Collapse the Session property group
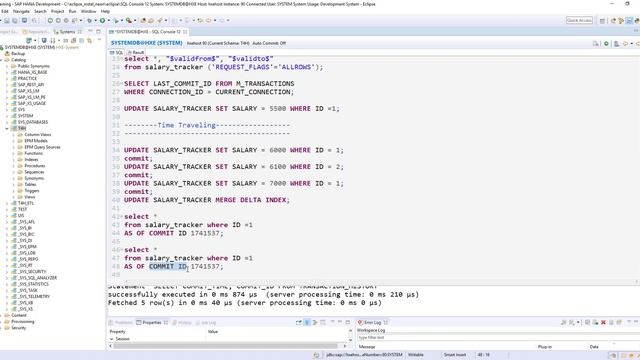The height and width of the screenshot is (360, 640). click(111, 339)
